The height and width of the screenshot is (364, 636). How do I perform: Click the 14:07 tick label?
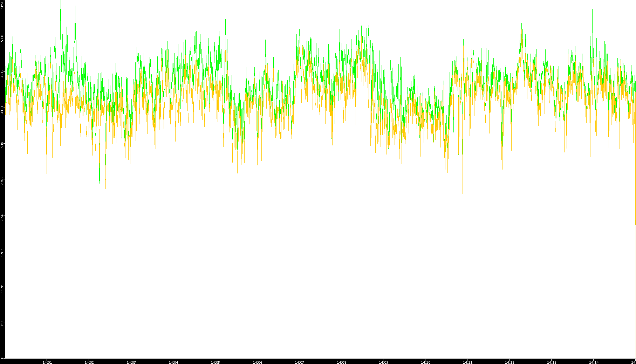pyautogui.click(x=299, y=362)
